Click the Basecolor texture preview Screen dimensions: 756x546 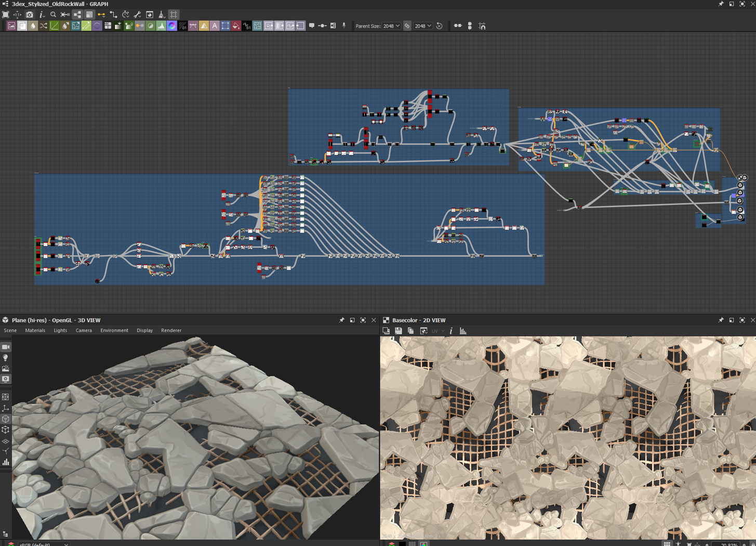[x=568, y=438]
